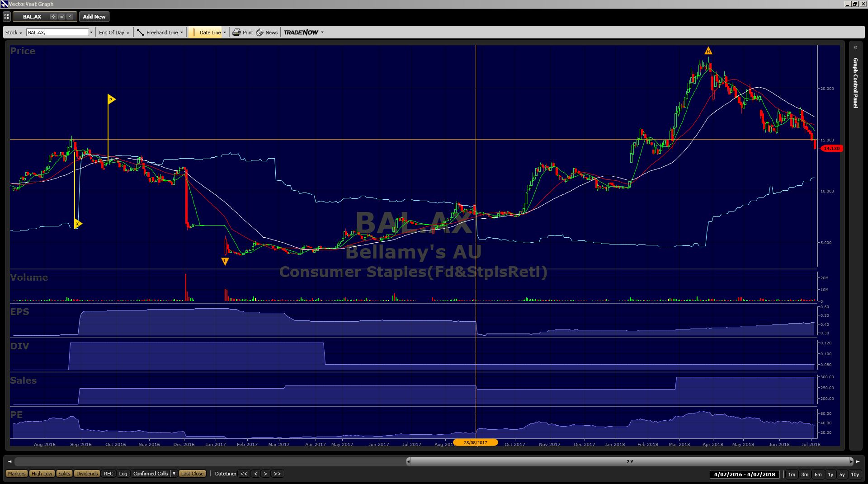Click the Print printer icon
This screenshot has height=484, width=868.
[x=236, y=33]
